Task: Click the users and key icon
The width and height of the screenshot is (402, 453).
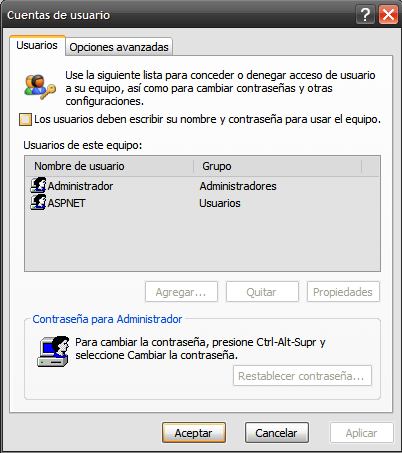Action: (x=40, y=87)
